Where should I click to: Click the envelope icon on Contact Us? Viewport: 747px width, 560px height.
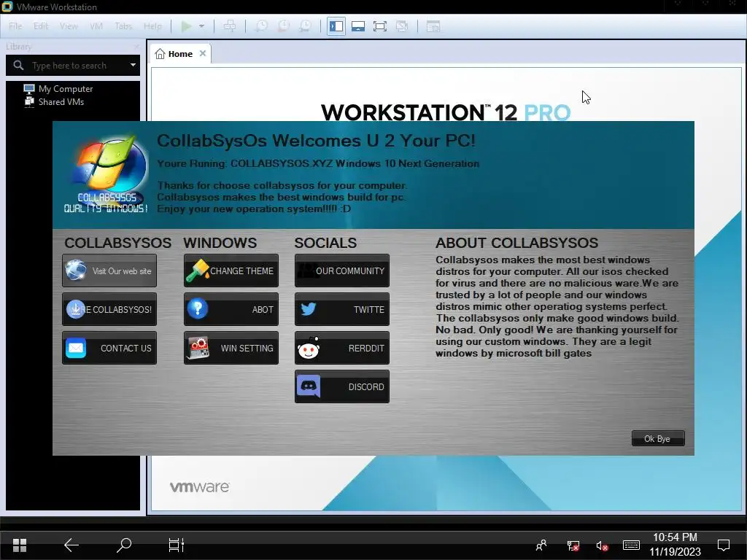tap(76, 348)
